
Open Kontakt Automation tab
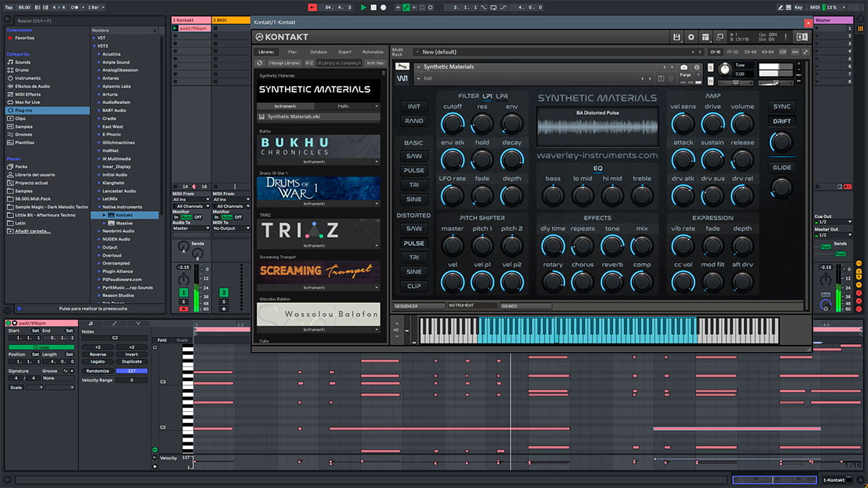click(373, 52)
